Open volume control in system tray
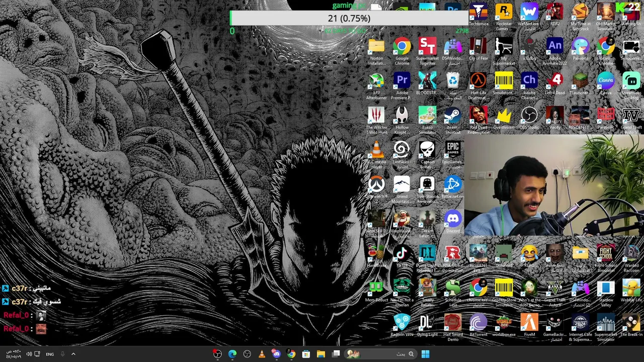The image size is (644, 362). 29,354
